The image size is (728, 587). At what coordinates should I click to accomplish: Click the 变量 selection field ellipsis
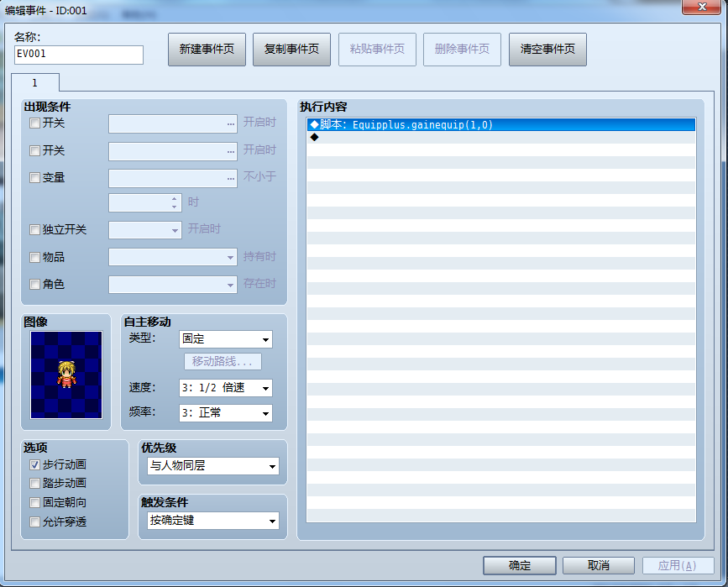coord(231,179)
